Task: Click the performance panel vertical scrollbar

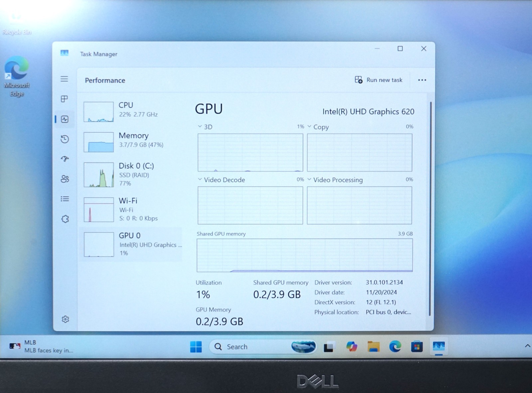Action: [430, 209]
